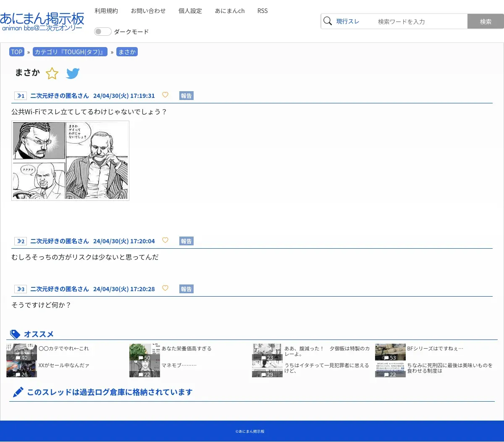Click post 2 text むしろそっちの方が
The height and width of the screenshot is (442, 504).
coord(85,257)
